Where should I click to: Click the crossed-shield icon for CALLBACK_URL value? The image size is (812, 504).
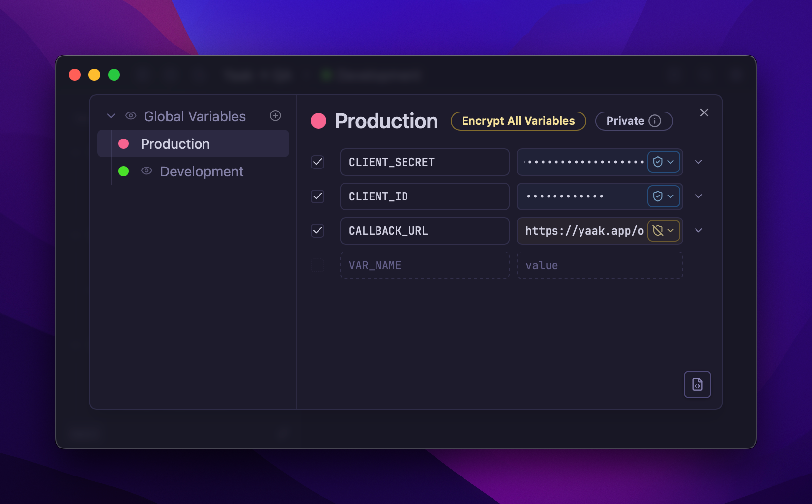click(x=658, y=230)
